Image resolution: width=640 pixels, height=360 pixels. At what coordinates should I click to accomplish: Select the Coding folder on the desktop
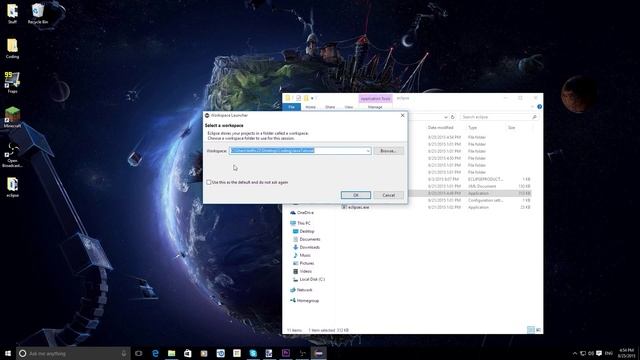pyautogui.click(x=12, y=48)
